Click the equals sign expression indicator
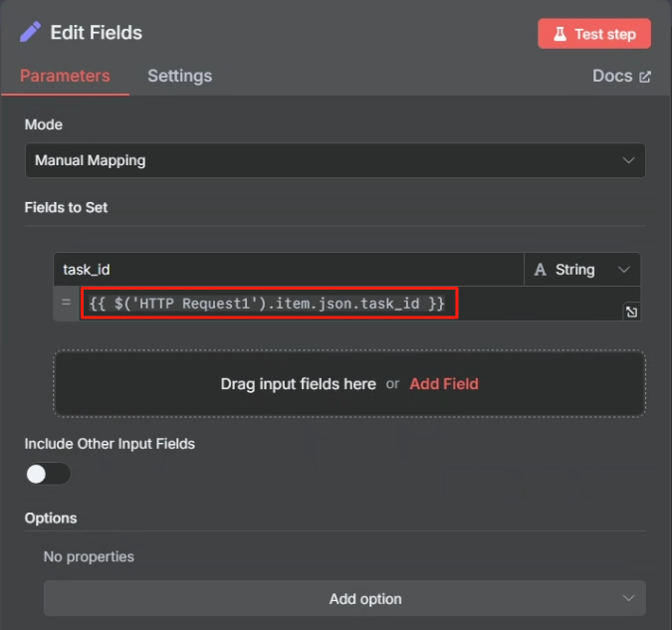The width and height of the screenshot is (672, 630). tap(66, 303)
